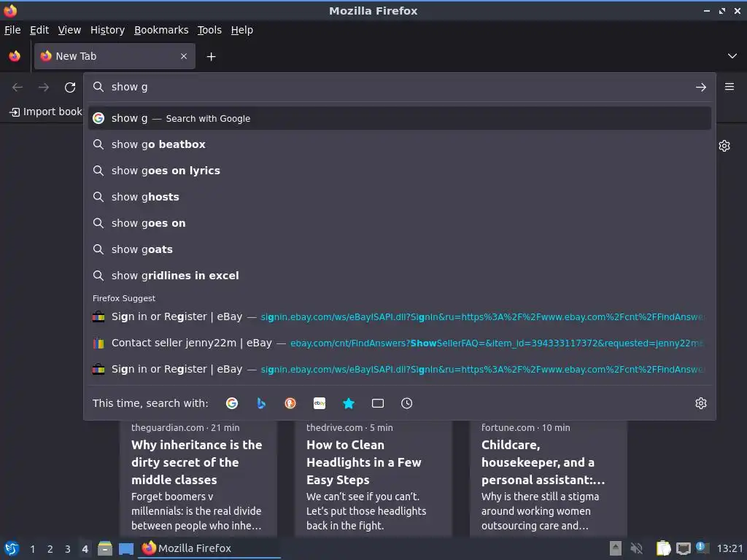Click the update notifier tray icon
The height and width of the screenshot is (560, 747).
[x=703, y=548]
